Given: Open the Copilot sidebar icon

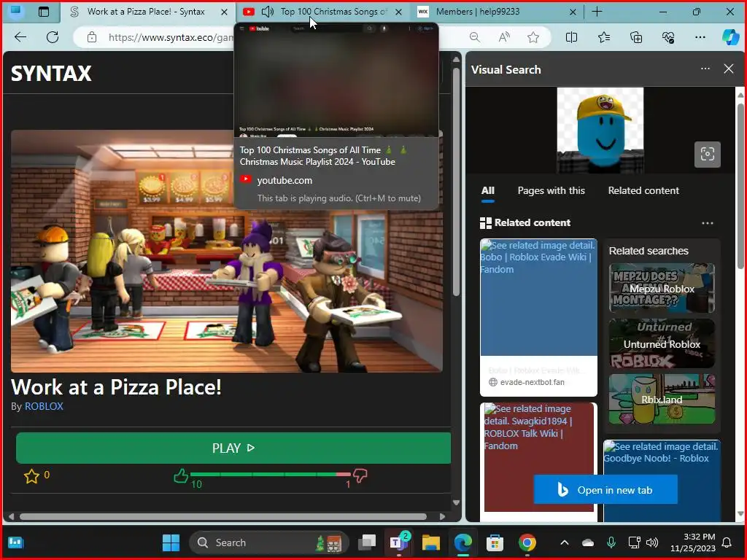Looking at the screenshot, I should (x=730, y=37).
